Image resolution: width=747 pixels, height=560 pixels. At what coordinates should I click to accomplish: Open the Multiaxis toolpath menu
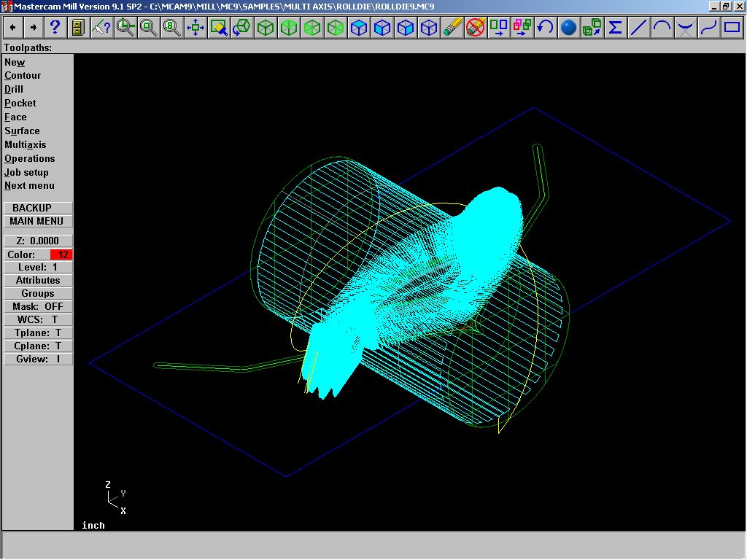pos(26,145)
